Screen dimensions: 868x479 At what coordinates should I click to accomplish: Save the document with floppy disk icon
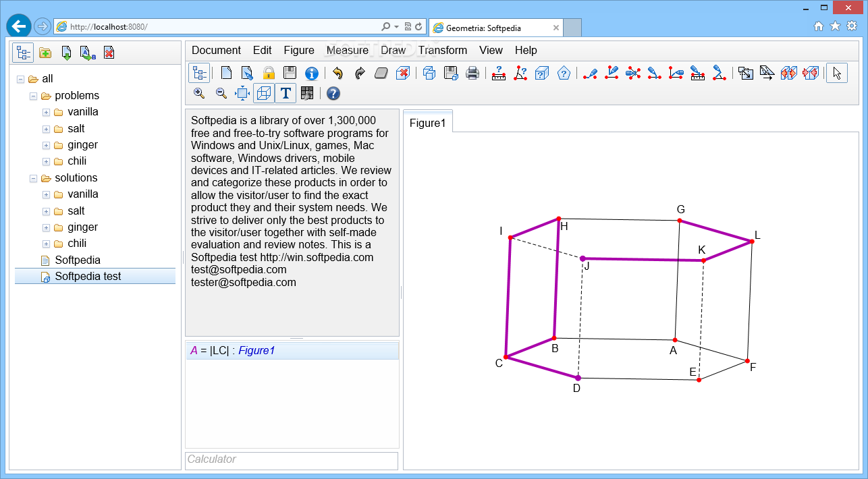(290, 73)
